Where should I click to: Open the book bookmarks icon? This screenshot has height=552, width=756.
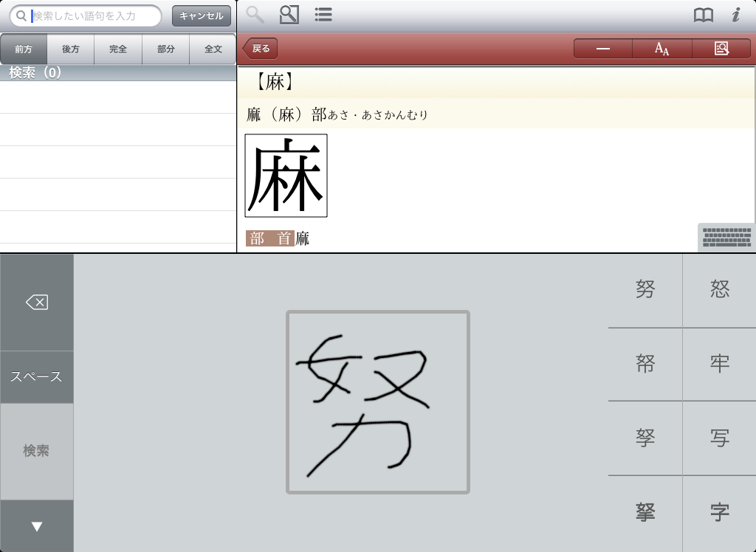coord(703,15)
